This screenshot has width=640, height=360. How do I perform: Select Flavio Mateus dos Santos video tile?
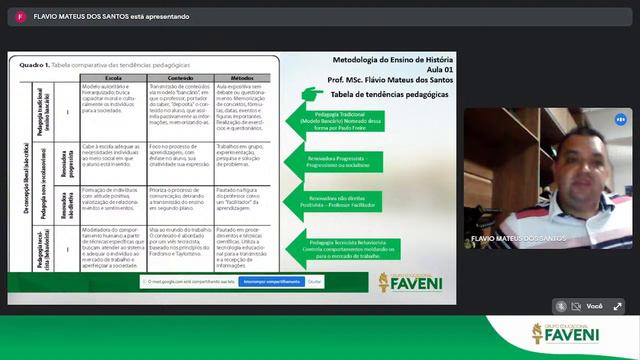[548, 178]
